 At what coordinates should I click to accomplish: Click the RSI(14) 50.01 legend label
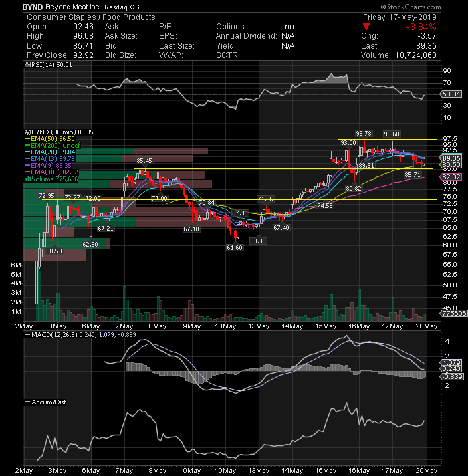point(51,65)
